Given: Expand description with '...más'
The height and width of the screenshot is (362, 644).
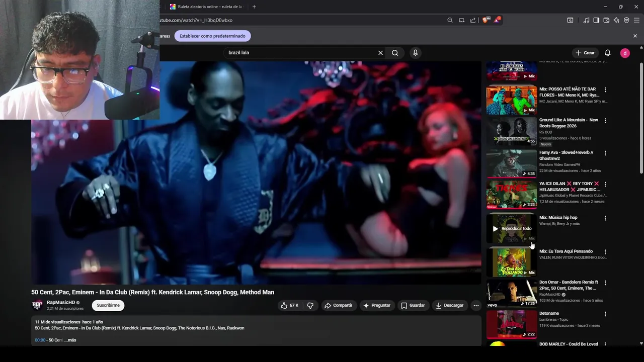Looking at the screenshot, I should point(70,340).
